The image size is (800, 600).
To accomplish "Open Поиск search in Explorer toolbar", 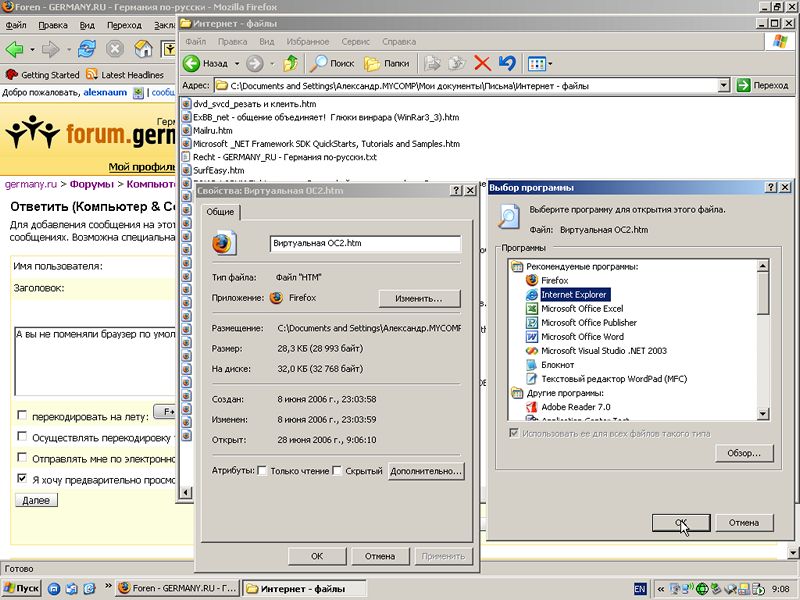I will tap(332, 63).
